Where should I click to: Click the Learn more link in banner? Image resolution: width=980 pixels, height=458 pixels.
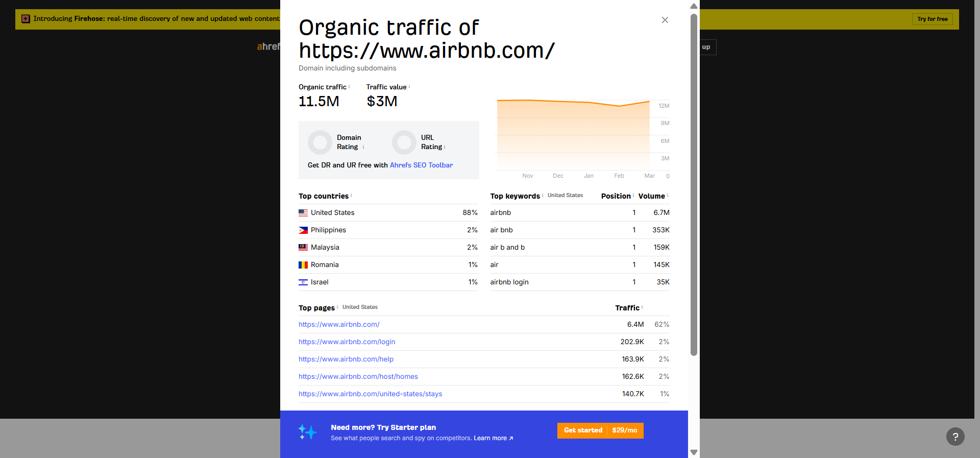[x=493, y=438]
